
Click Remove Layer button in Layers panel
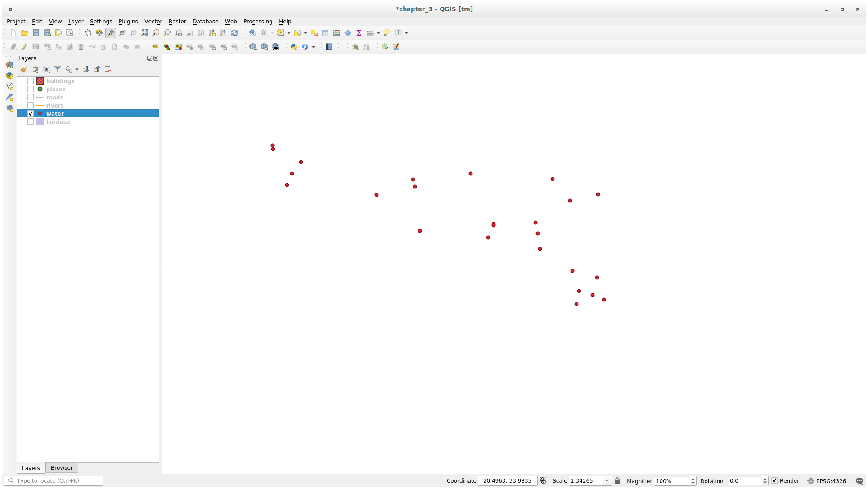108,69
